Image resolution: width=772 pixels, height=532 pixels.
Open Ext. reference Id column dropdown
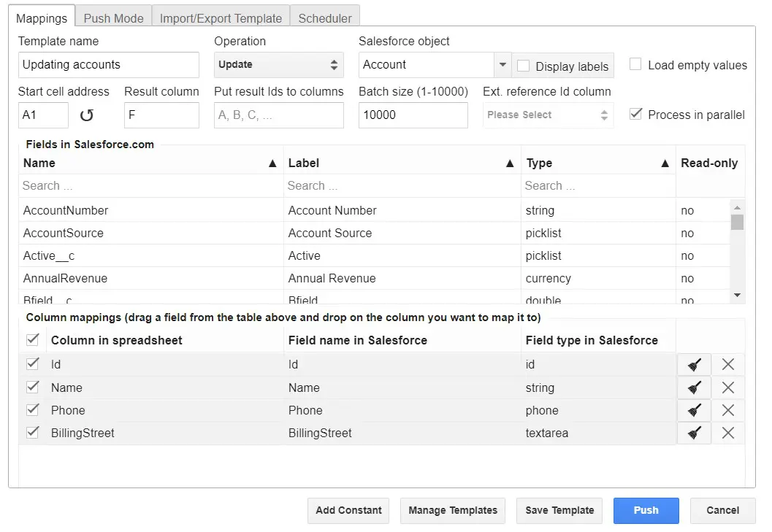[548, 115]
